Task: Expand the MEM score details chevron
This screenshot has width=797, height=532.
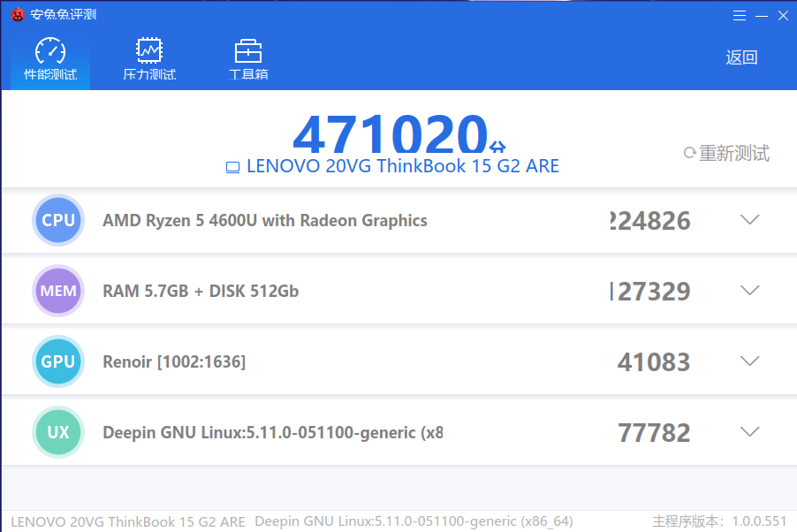Action: [x=750, y=291]
